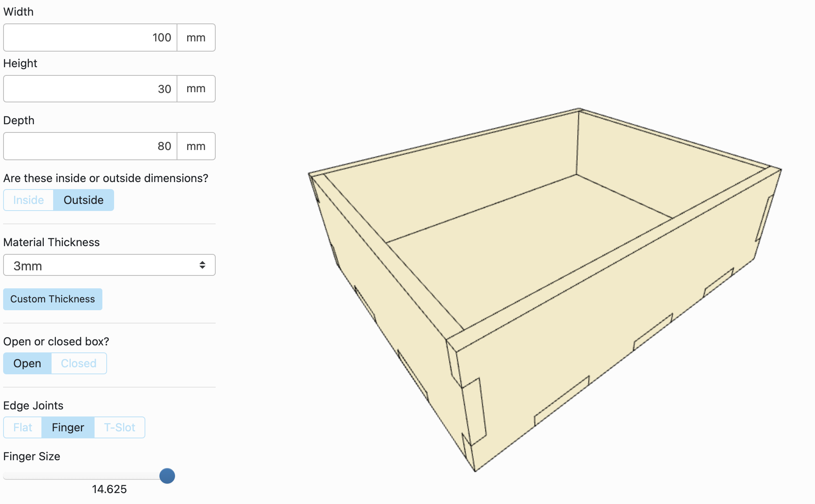Click the 'Finger Size' label
Screen dimensions: 815x504
pos(32,456)
